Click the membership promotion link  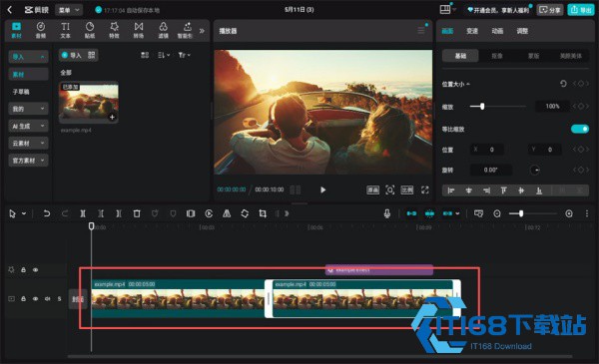498,10
